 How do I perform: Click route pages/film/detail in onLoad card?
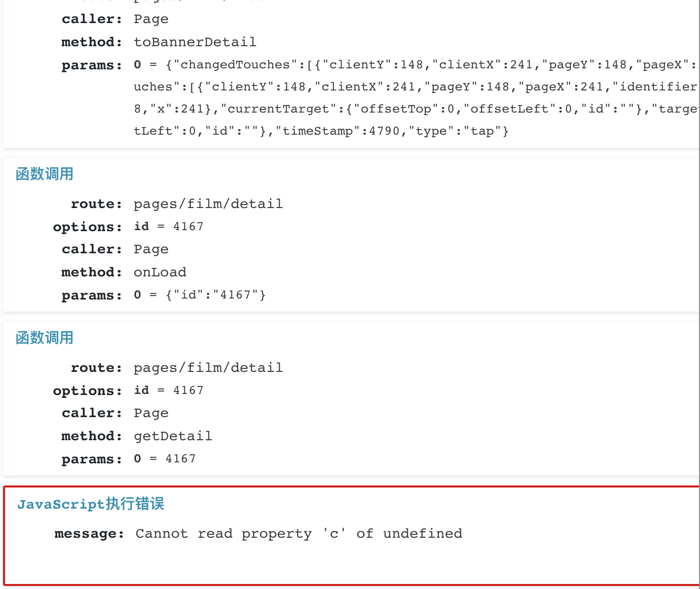[x=208, y=204]
